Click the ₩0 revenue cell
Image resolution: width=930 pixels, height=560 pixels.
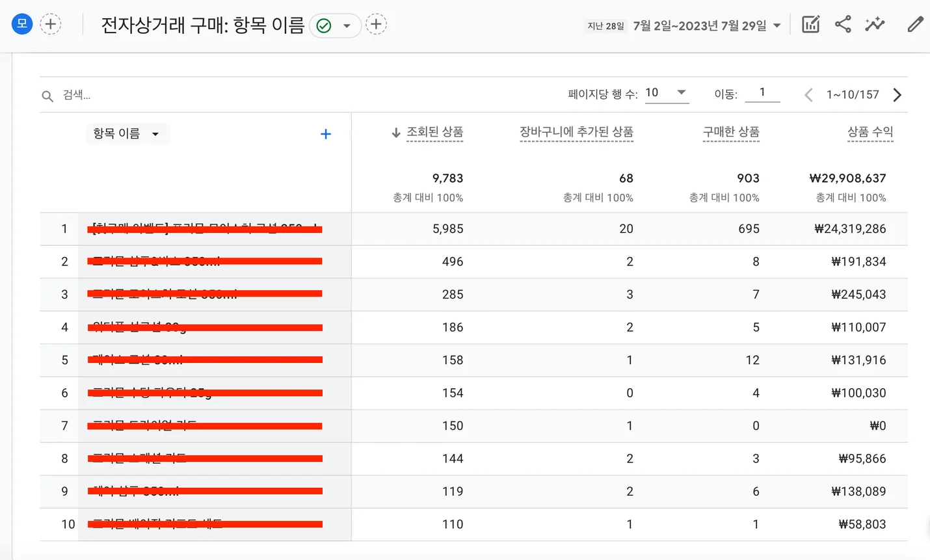pyautogui.click(x=877, y=426)
